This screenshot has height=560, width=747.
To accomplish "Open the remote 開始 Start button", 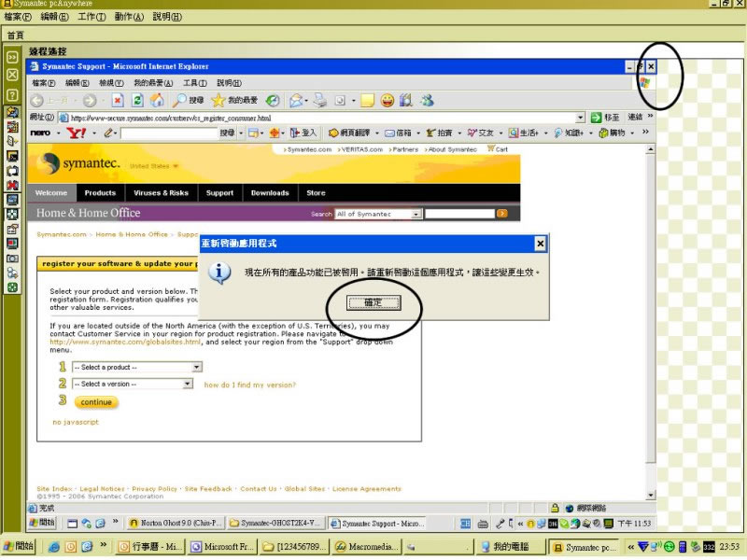I will [x=42, y=523].
